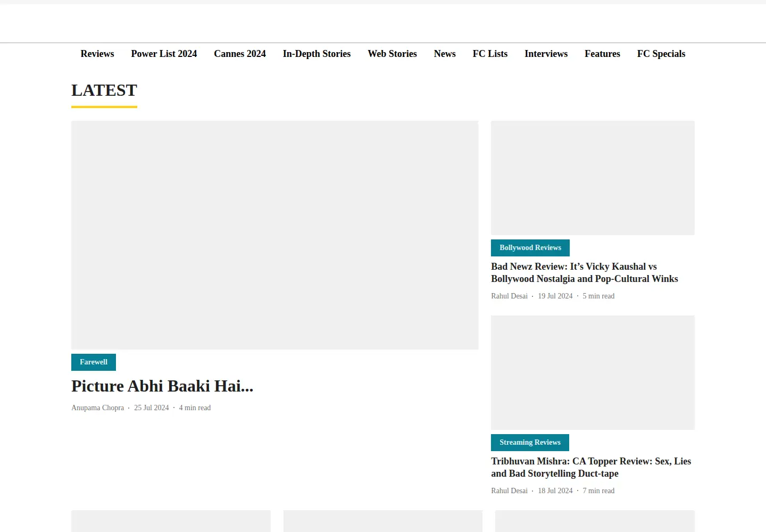This screenshot has height=532, width=766.
Task: Open Bollywood Reviews category tag
Action: [x=530, y=248]
